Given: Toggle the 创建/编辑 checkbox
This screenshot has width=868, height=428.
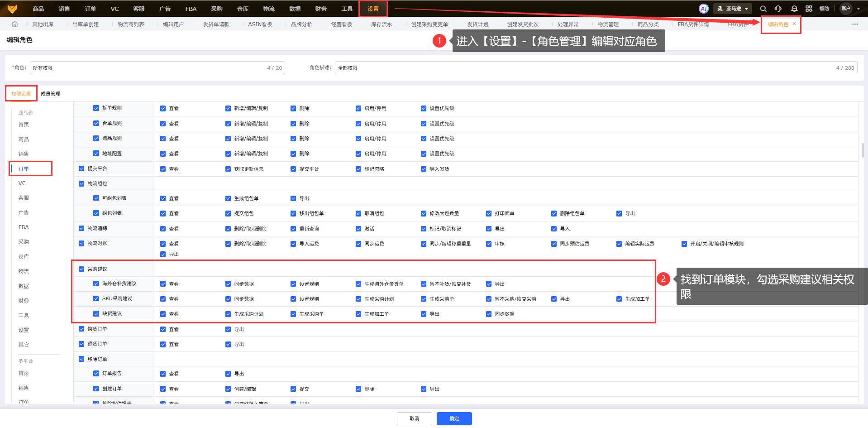Looking at the screenshot, I should (228, 389).
